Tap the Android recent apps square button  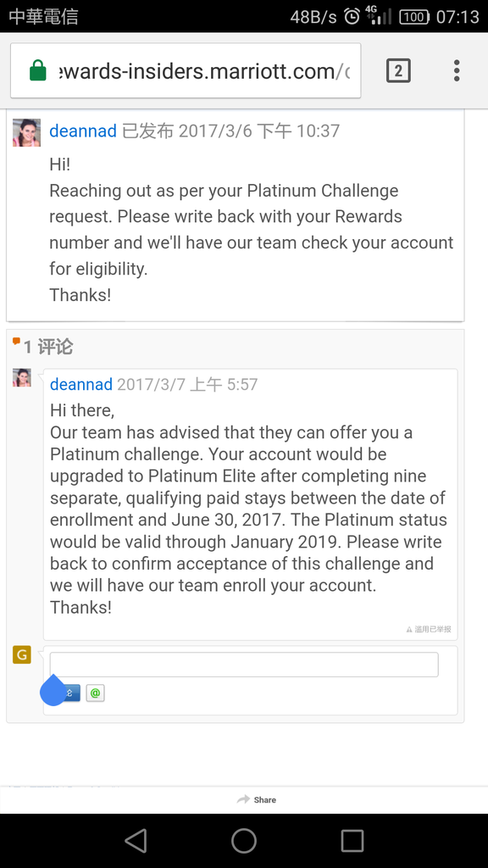pos(352,840)
